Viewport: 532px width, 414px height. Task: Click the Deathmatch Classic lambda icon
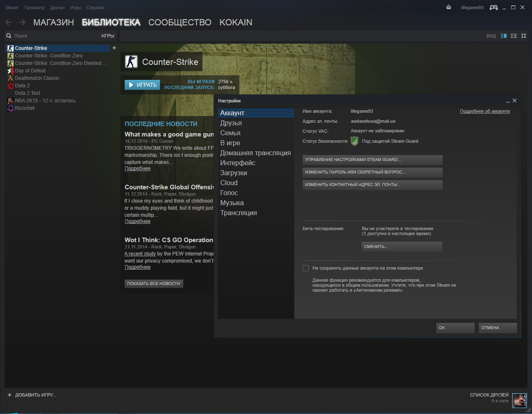[x=10, y=78]
